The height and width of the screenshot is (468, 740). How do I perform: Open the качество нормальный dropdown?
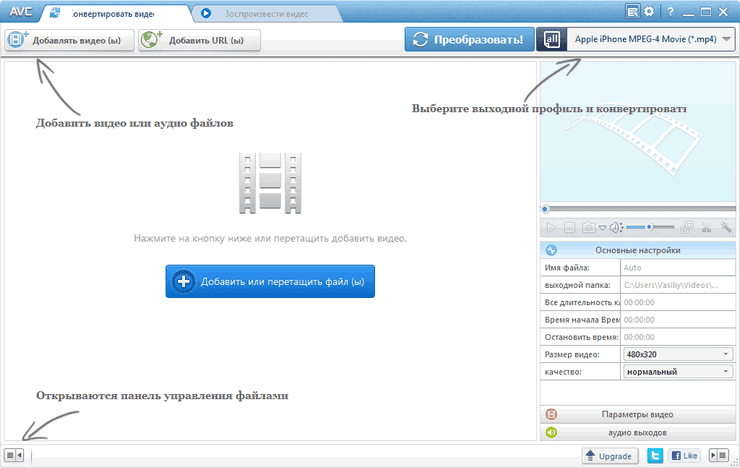pos(678,372)
